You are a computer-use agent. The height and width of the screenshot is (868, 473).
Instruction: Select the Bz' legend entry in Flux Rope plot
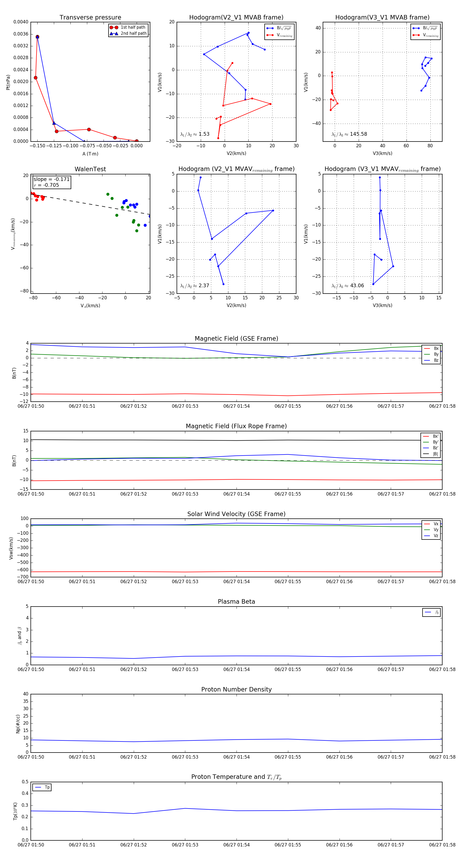tap(431, 448)
